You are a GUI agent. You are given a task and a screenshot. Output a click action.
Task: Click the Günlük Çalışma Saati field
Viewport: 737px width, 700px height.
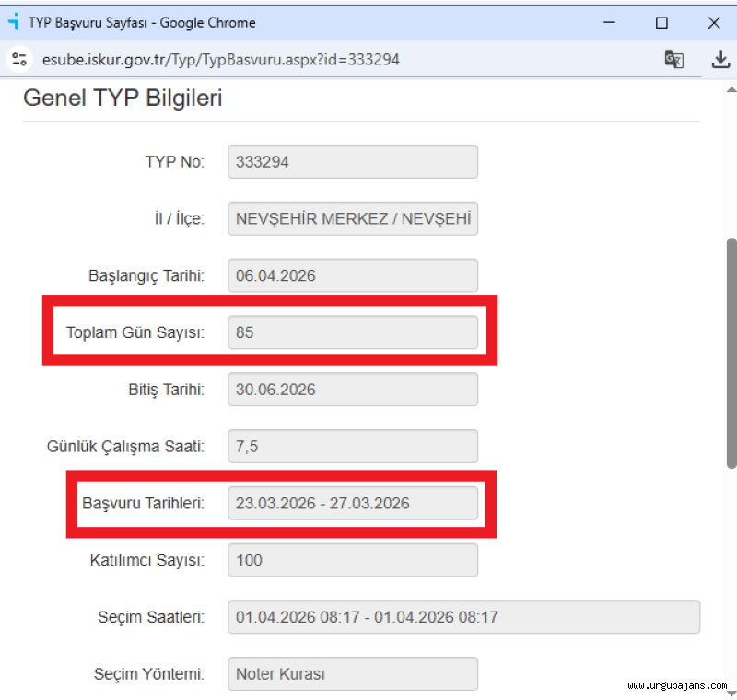pyautogui.click(x=353, y=447)
